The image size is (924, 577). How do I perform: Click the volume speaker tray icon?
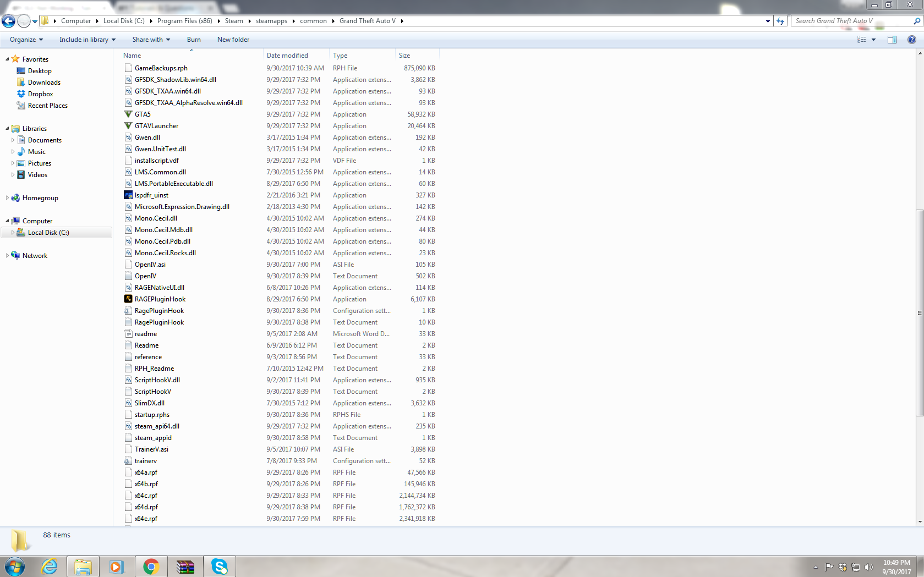(870, 567)
